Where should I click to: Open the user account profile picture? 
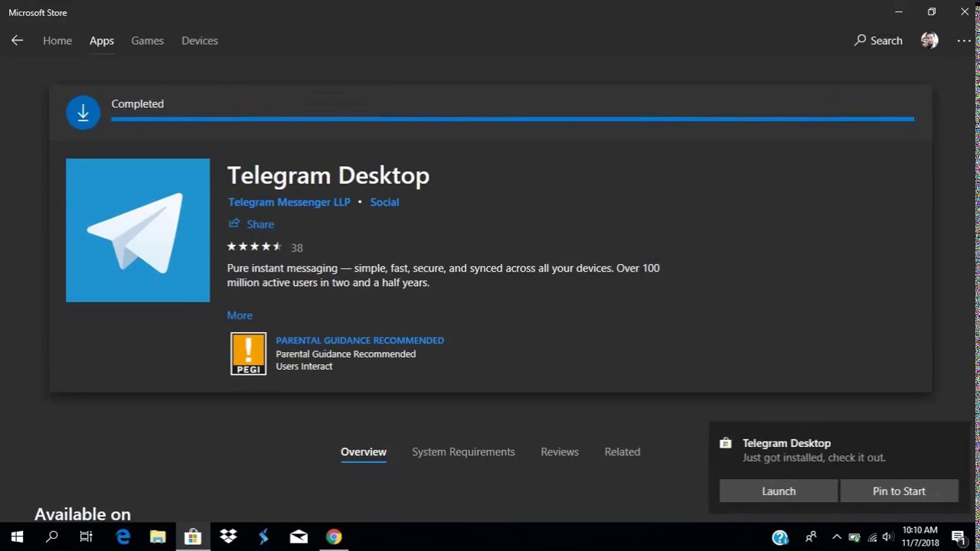[929, 41]
